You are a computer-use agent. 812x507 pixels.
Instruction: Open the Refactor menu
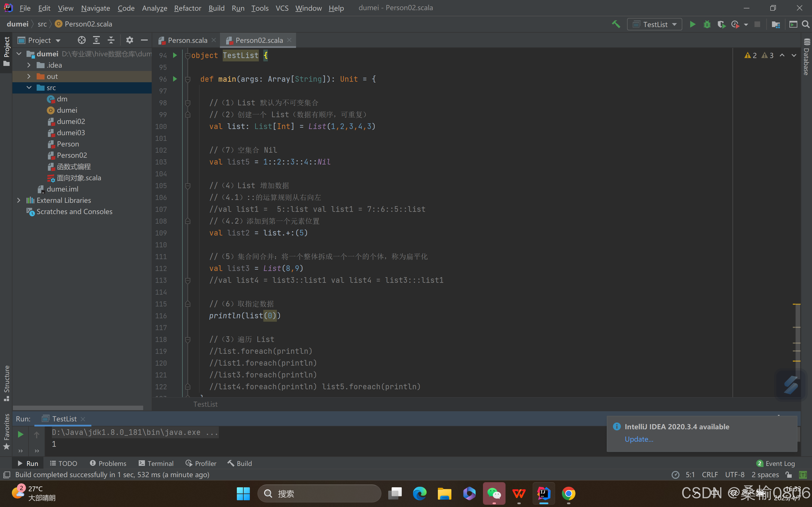(187, 8)
